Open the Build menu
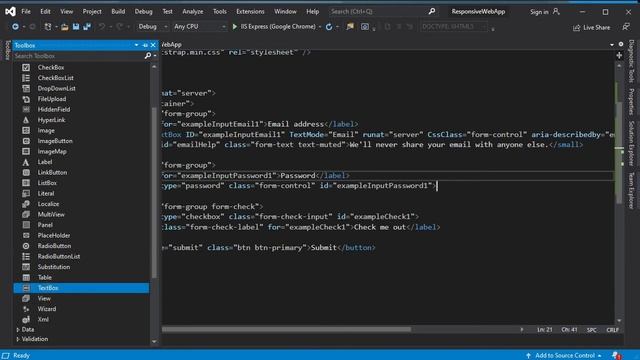Viewport: 640px width, 360px height. pyautogui.click(x=118, y=11)
